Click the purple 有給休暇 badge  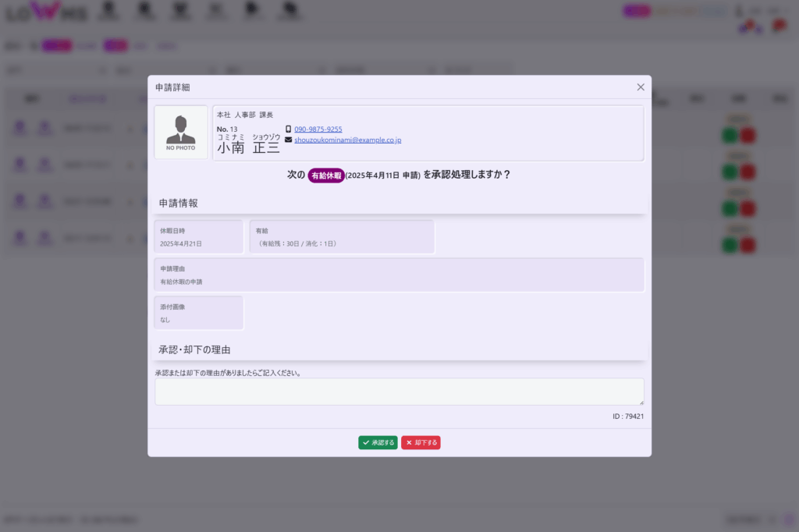point(326,176)
